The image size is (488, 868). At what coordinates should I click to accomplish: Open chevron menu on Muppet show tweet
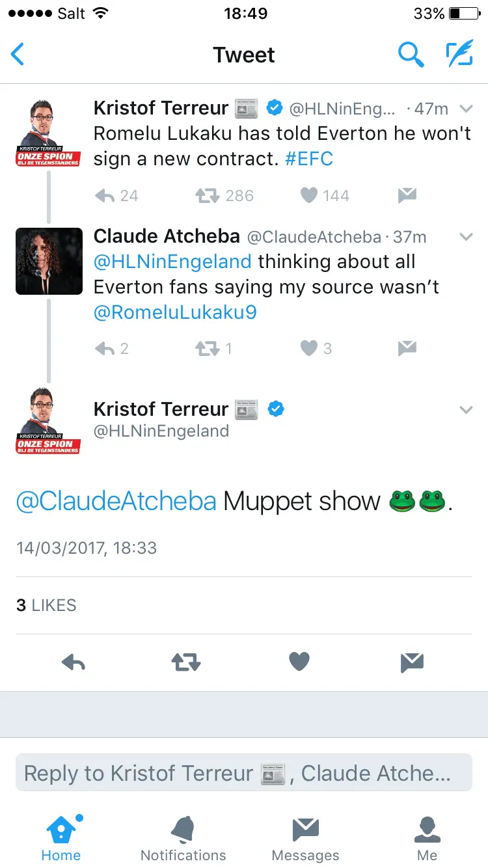(x=466, y=410)
